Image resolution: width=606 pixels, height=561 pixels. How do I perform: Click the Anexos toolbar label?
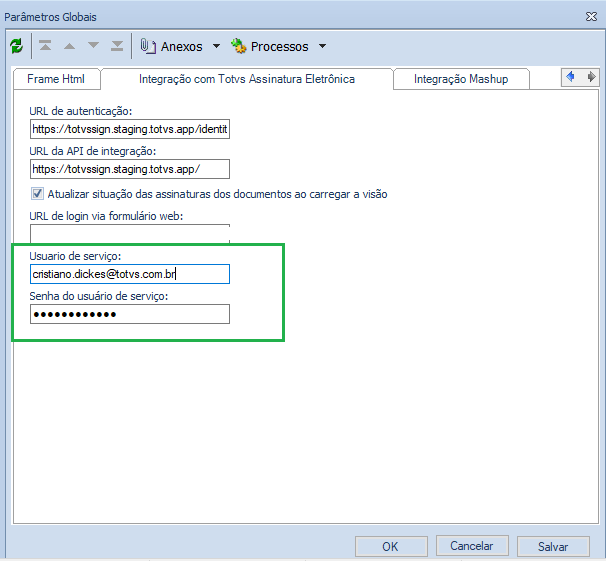(x=182, y=47)
